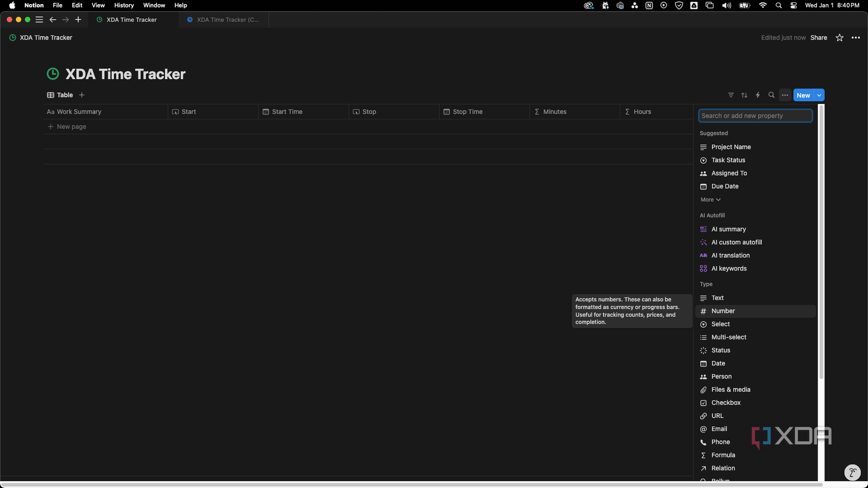Image resolution: width=868 pixels, height=488 pixels.
Task: Select the Formula property type
Action: [755, 455]
